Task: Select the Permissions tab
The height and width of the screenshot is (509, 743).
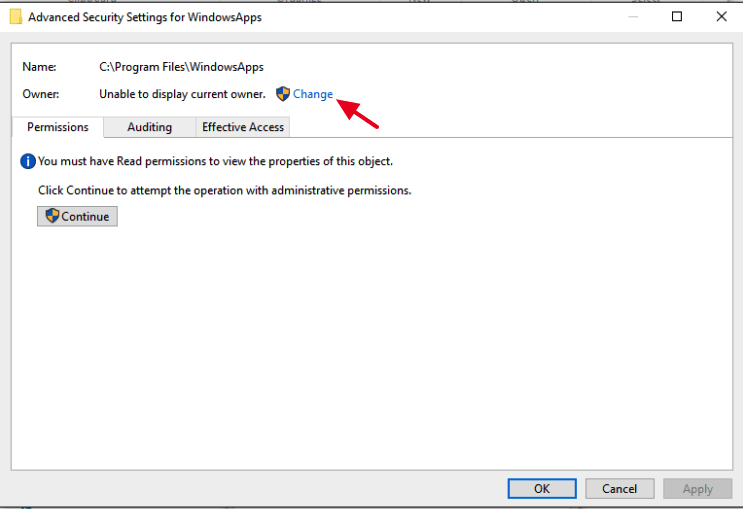Action: pyautogui.click(x=58, y=127)
